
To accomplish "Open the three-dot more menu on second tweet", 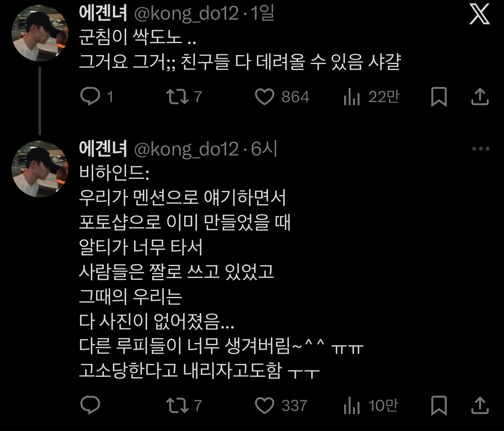I will (x=481, y=149).
